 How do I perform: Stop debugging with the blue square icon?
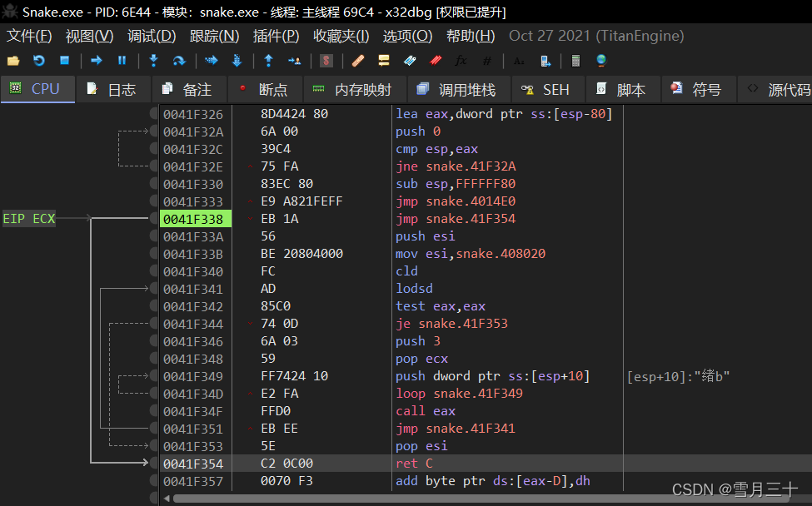[x=64, y=61]
